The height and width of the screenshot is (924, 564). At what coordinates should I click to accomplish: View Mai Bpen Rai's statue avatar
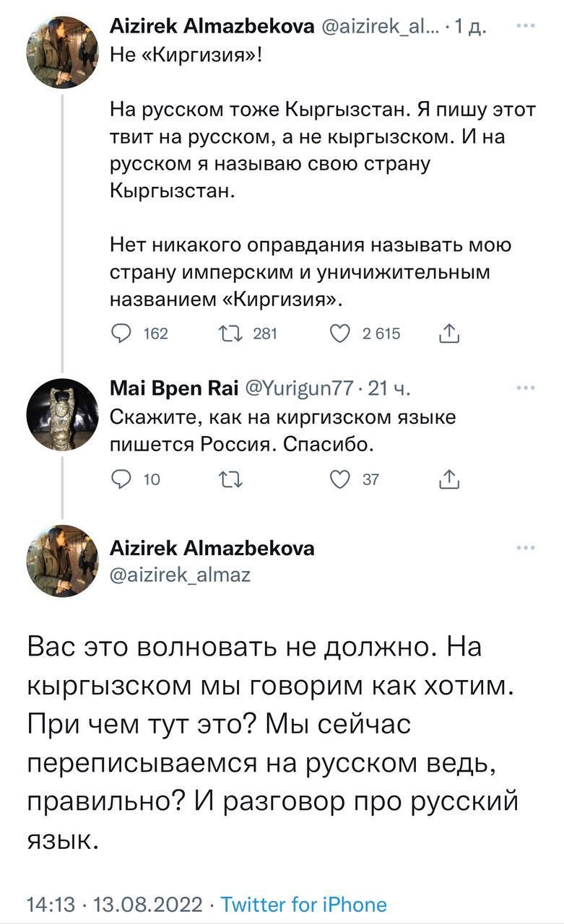(62, 414)
